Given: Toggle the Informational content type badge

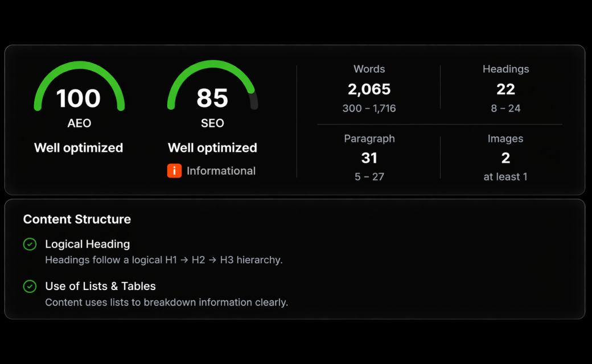Looking at the screenshot, I should click(x=211, y=171).
